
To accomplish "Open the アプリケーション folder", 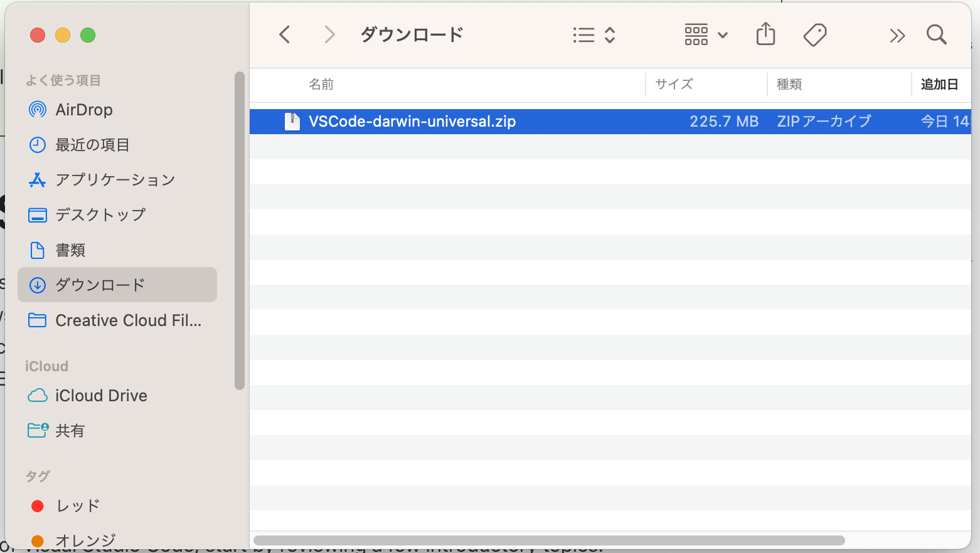I will (x=115, y=180).
